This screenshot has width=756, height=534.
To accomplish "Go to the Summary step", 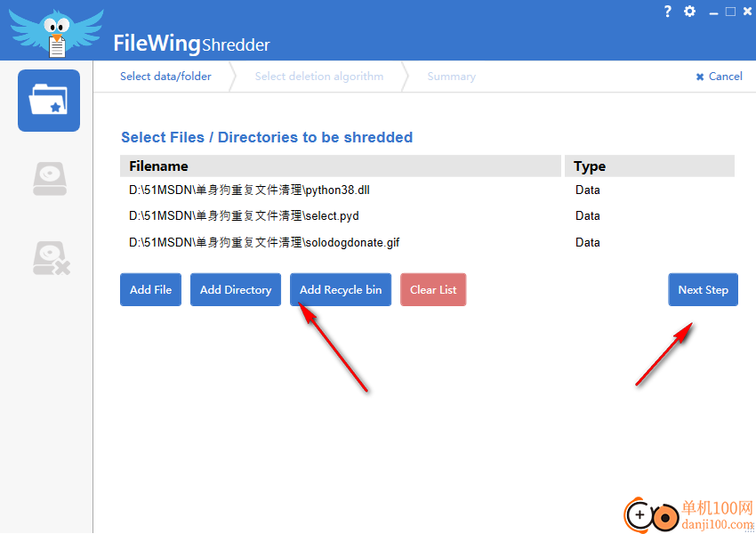I will click(451, 77).
